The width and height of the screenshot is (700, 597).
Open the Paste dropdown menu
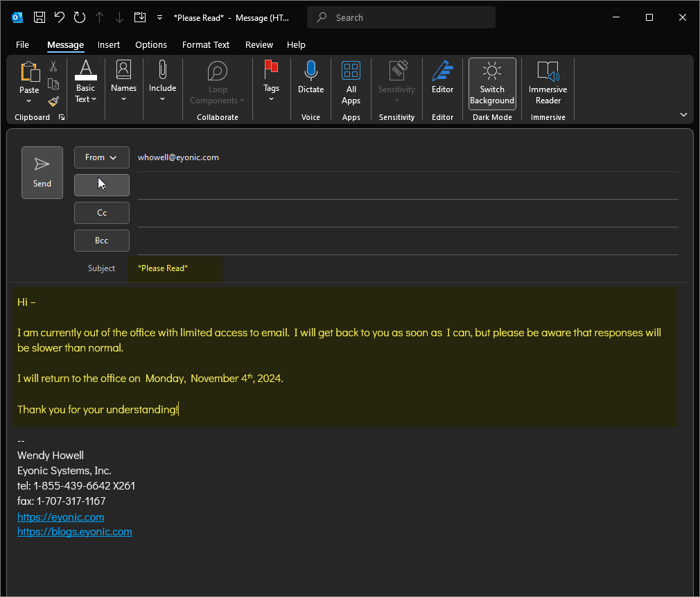(x=29, y=101)
